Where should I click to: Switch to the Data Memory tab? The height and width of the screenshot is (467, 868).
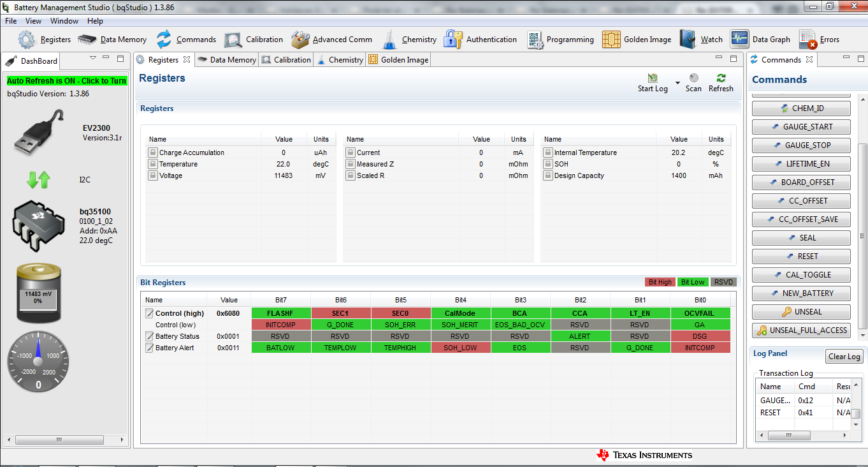[x=227, y=60]
